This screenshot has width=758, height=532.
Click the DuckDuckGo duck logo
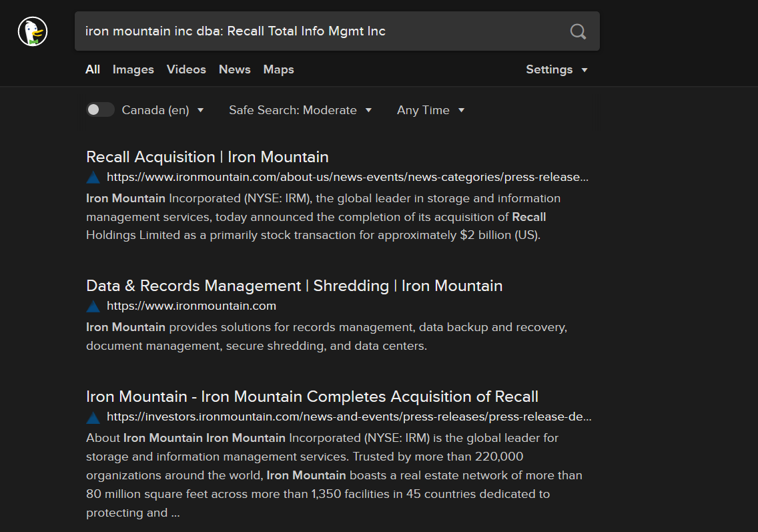(x=33, y=31)
